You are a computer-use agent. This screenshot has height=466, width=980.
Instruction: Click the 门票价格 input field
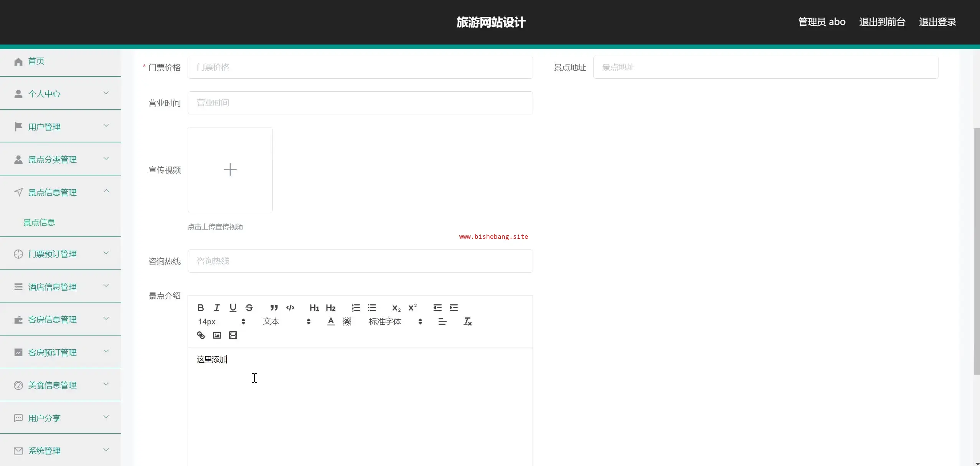pos(360,67)
